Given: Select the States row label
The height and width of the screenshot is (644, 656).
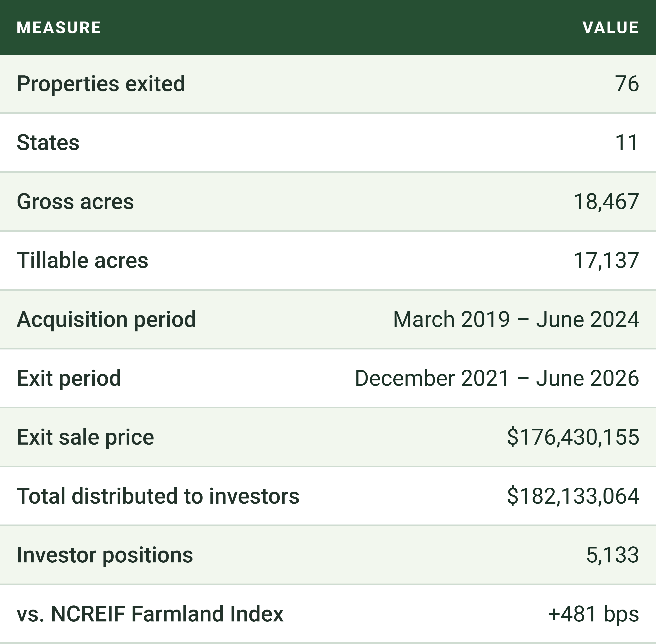Looking at the screenshot, I should pos(48,143).
